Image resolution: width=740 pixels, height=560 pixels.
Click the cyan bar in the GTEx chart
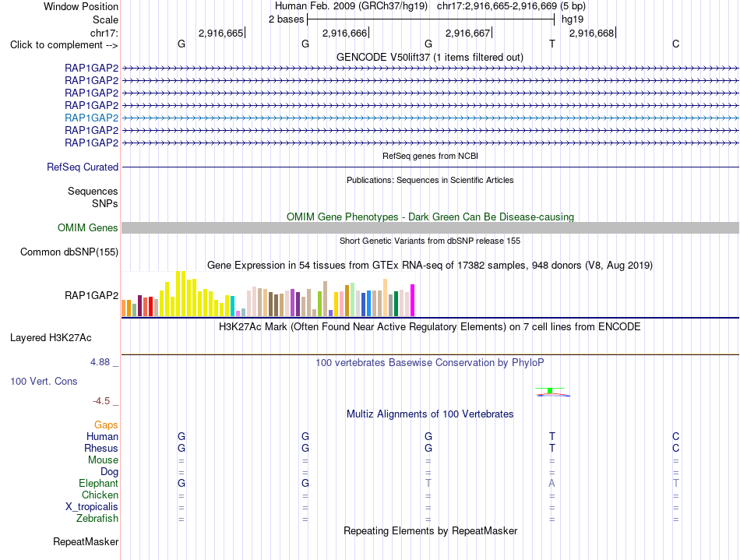232,306
